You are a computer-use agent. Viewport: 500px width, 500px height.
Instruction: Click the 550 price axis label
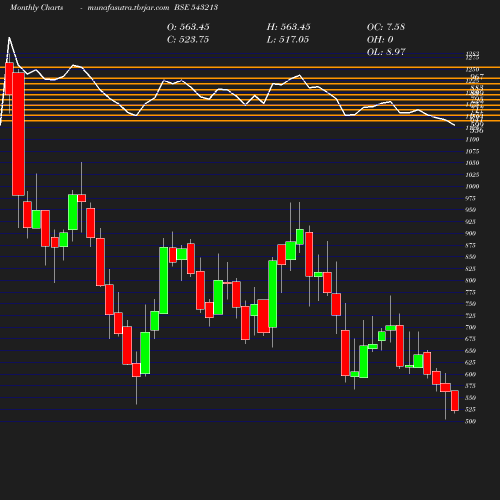471,398
